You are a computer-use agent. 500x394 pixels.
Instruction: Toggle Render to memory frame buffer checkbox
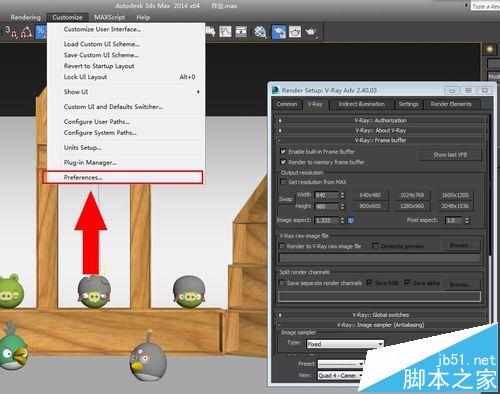[283, 162]
